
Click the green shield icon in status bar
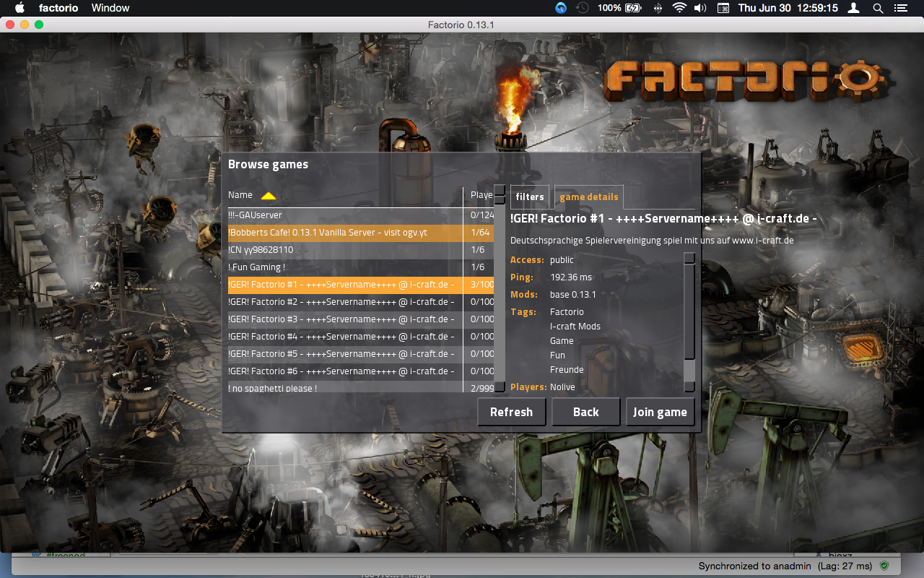coord(884,566)
